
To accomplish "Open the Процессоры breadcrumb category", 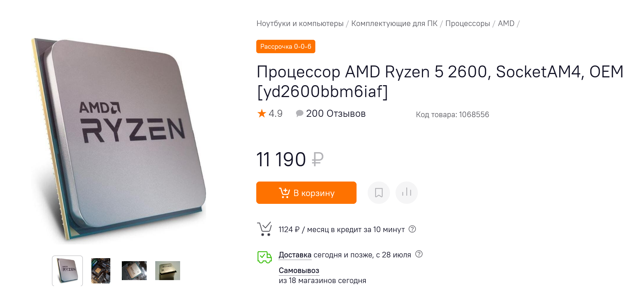I will 468,23.
